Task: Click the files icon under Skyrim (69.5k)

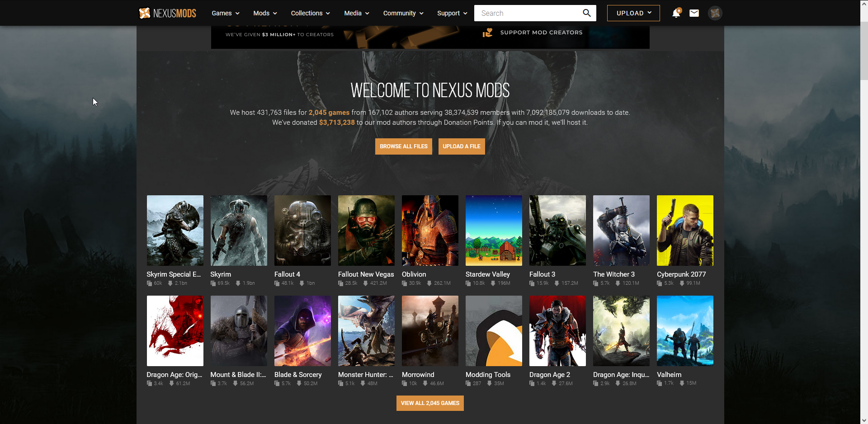Action: (213, 283)
